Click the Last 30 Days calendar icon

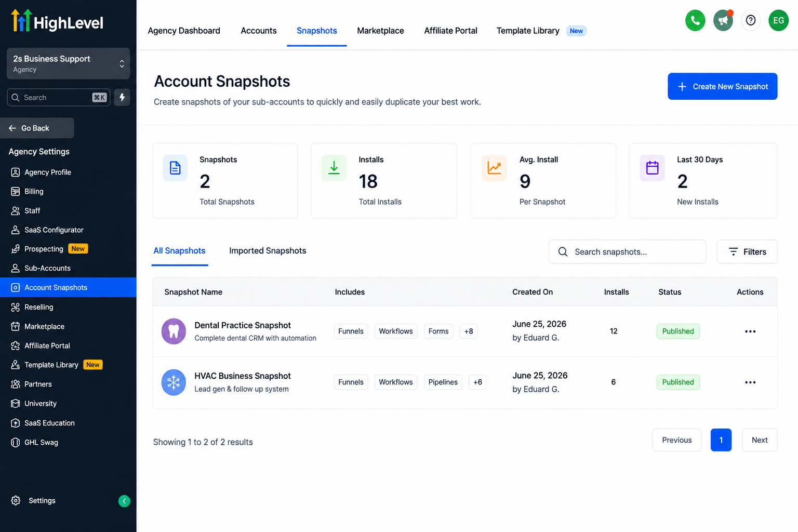pos(652,168)
